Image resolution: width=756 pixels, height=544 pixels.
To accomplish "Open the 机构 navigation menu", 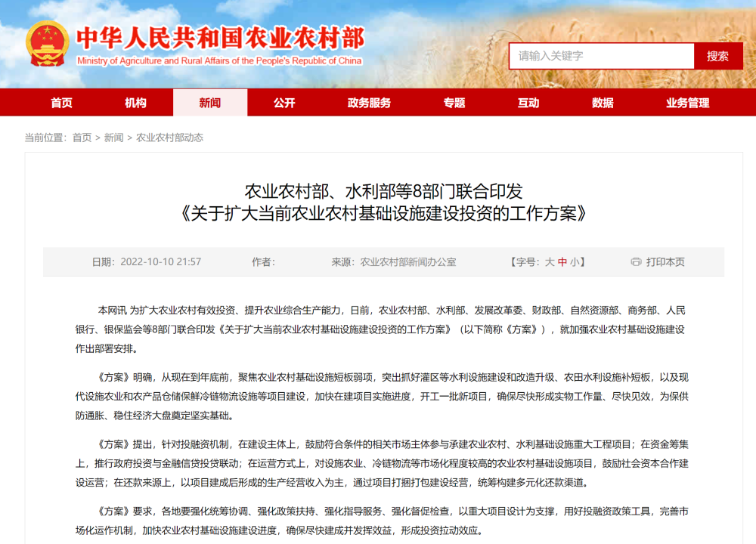I will [x=136, y=103].
